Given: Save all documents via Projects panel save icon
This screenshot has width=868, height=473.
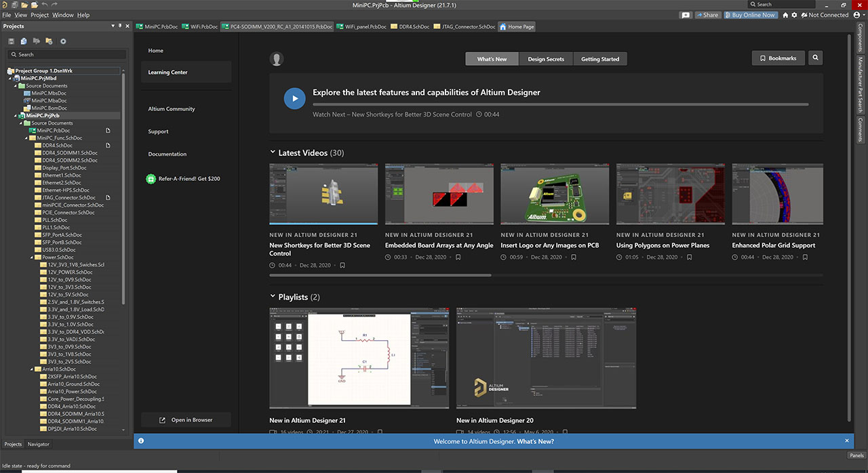Looking at the screenshot, I should pyautogui.click(x=11, y=41).
